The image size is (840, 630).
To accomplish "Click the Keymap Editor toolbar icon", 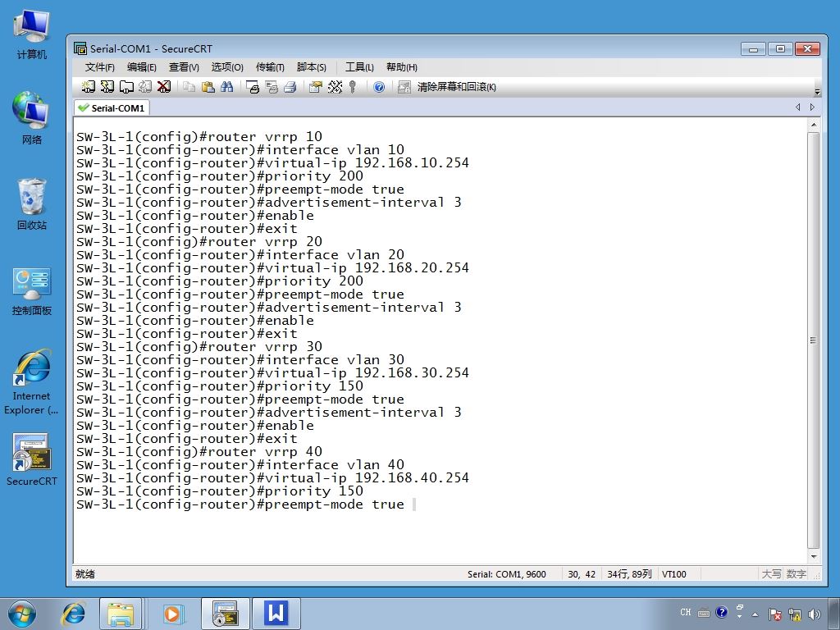I will pos(335,87).
